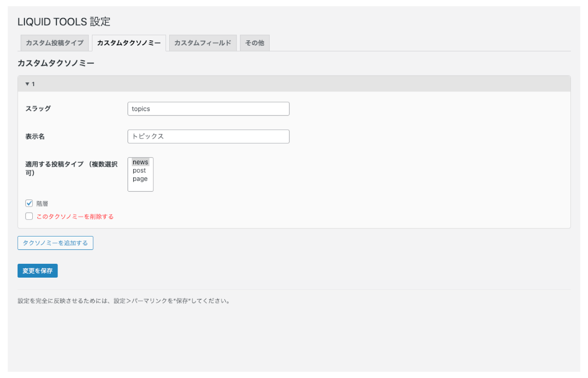Pick page in the post type list
Screen dimensions: 588x378
(x=140, y=179)
